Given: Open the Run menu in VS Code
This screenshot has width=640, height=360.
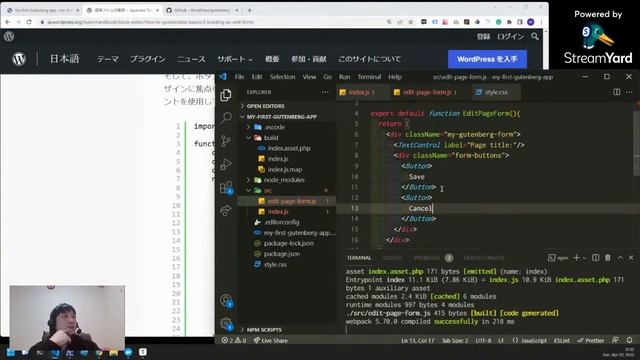Looking at the screenshot, I should pyautogui.click(x=344, y=77).
